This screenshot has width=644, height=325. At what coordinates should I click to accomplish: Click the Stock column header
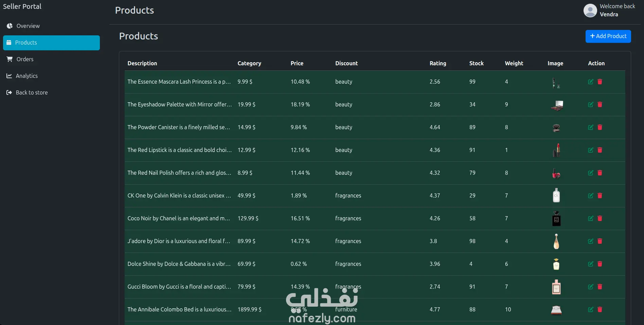(476, 63)
